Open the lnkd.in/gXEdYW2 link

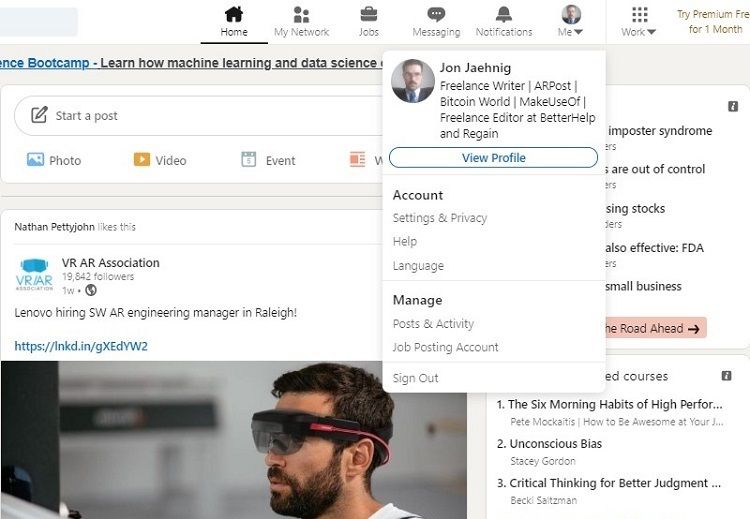coord(81,346)
